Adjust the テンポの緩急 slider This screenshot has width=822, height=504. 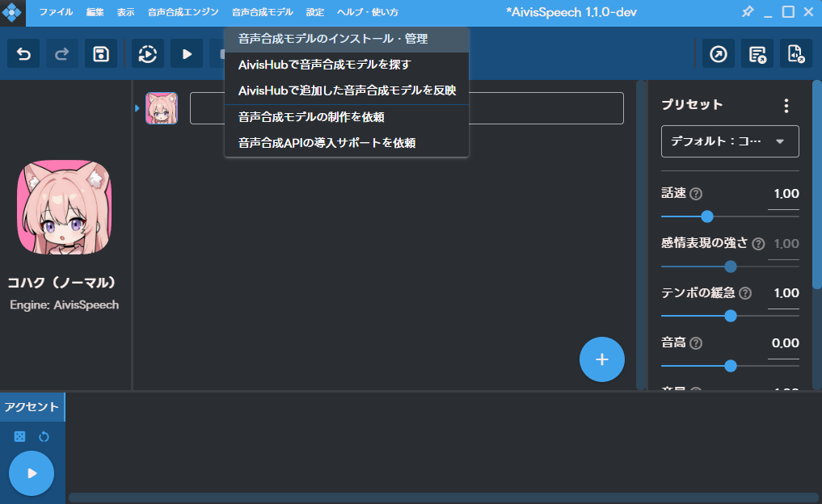(x=730, y=316)
